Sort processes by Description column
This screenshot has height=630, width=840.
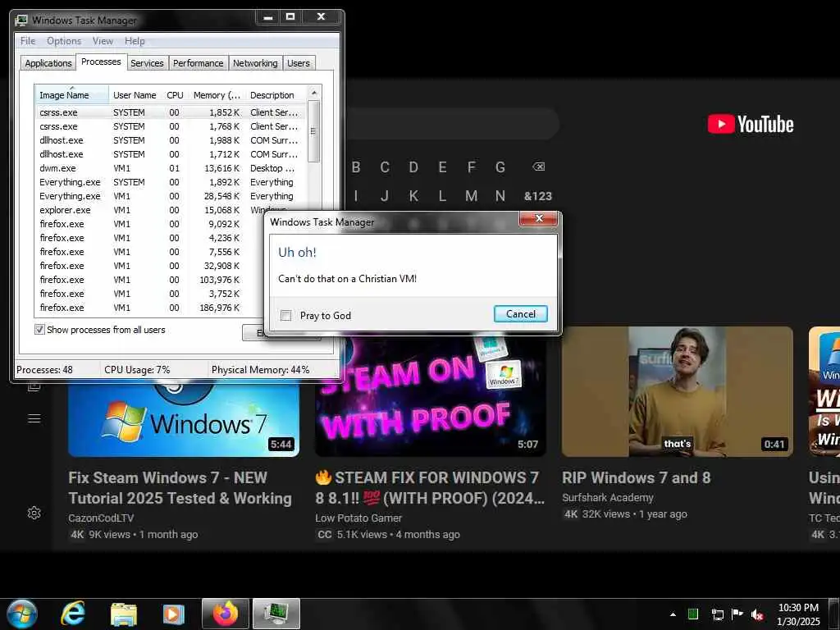276,95
